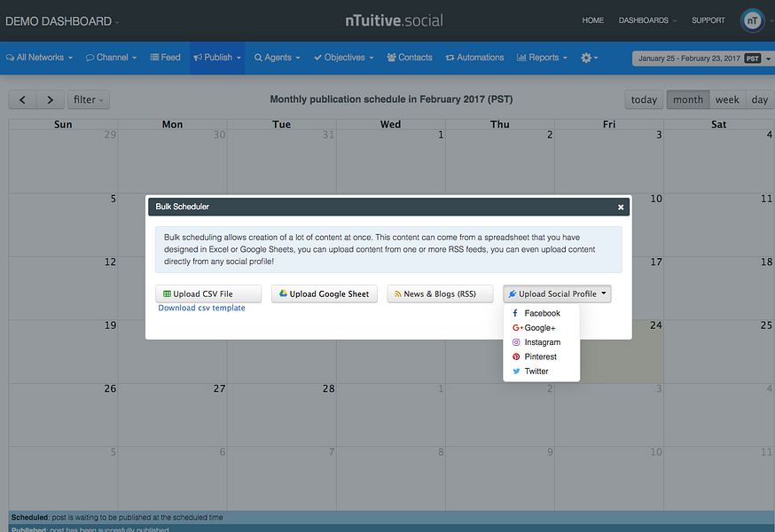
Task: Open the Publish menu
Action: [216, 57]
